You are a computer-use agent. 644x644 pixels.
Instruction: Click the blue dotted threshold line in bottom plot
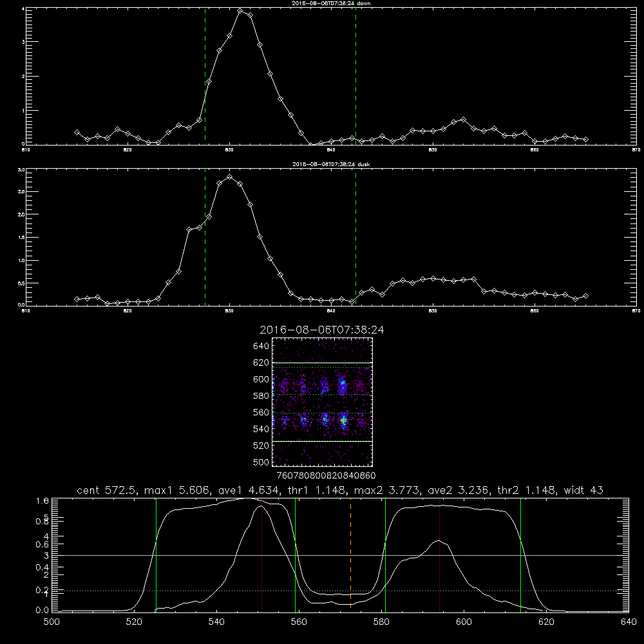click(x=340, y=591)
